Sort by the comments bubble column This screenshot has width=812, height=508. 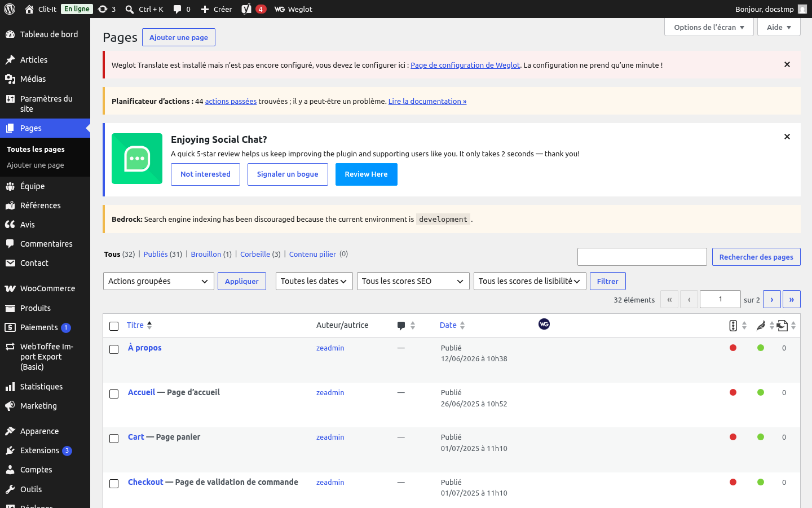coord(406,326)
